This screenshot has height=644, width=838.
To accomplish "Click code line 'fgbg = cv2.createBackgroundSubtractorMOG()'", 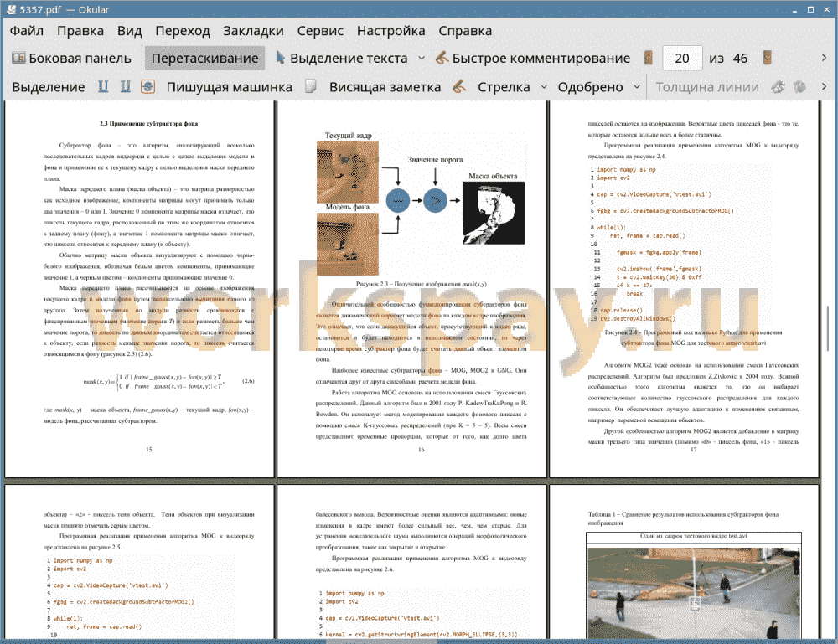I will (x=665, y=211).
